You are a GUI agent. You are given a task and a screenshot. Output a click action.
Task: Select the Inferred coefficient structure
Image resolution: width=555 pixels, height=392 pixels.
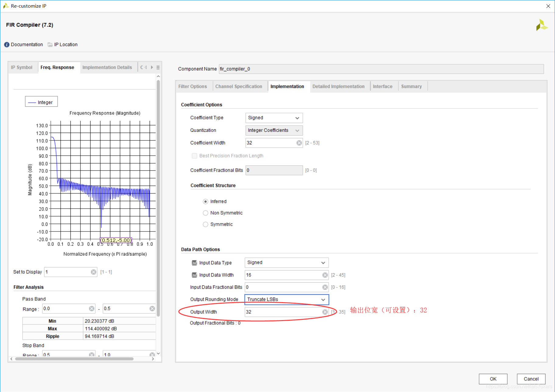(x=206, y=201)
